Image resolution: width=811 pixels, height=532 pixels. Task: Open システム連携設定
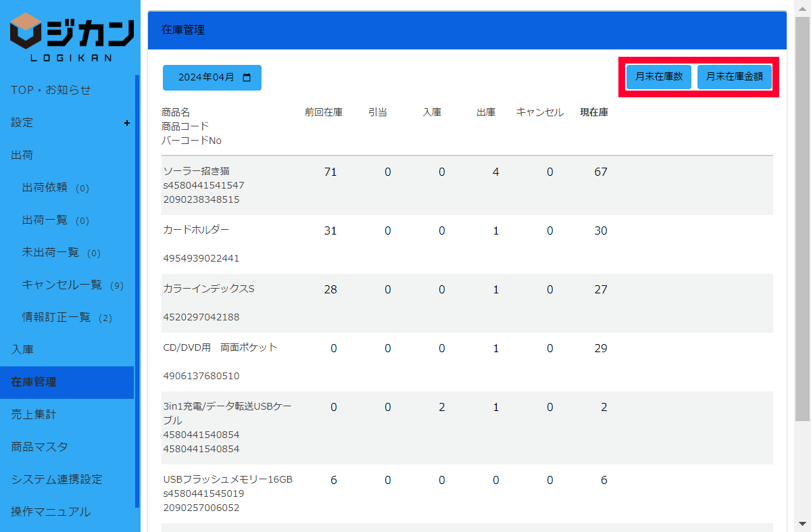point(57,479)
